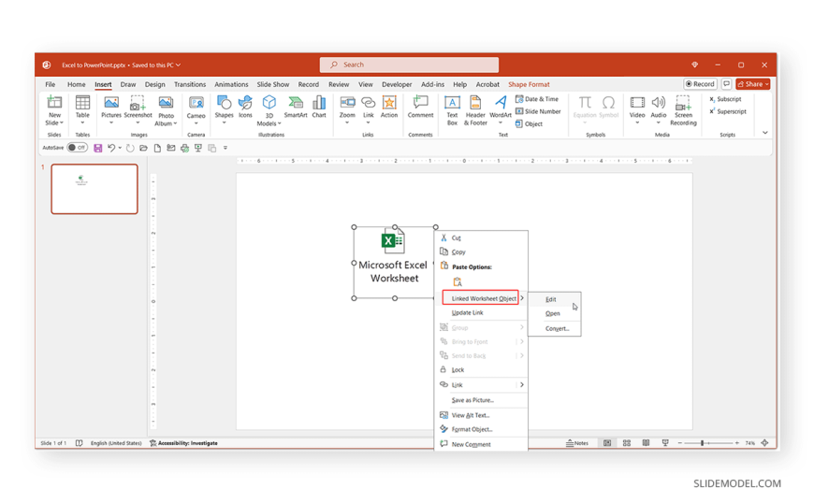Insert Slide Number
This screenshot has width=814, height=504.
(x=538, y=111)
